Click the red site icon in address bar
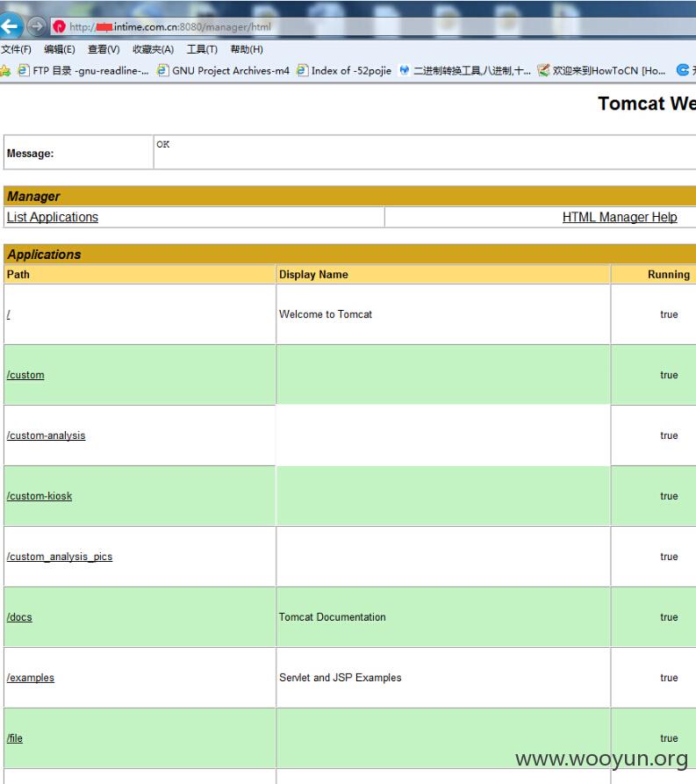 tap(59, 26)
